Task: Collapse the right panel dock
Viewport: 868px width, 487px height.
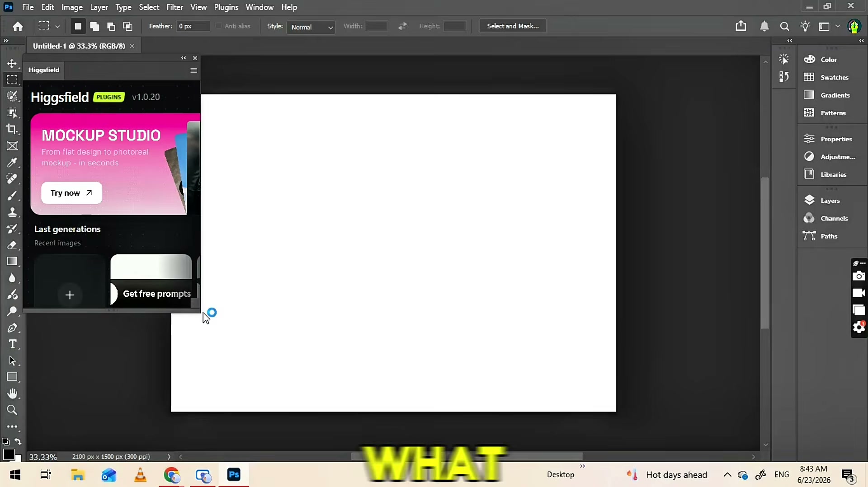Action: (x=862, y=41)
